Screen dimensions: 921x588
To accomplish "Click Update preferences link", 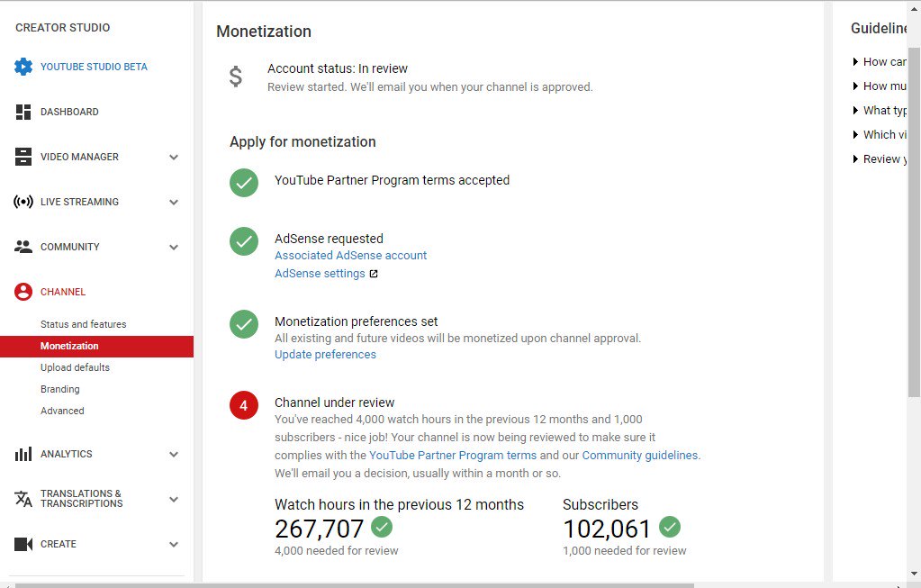I will tap(325, 355).
